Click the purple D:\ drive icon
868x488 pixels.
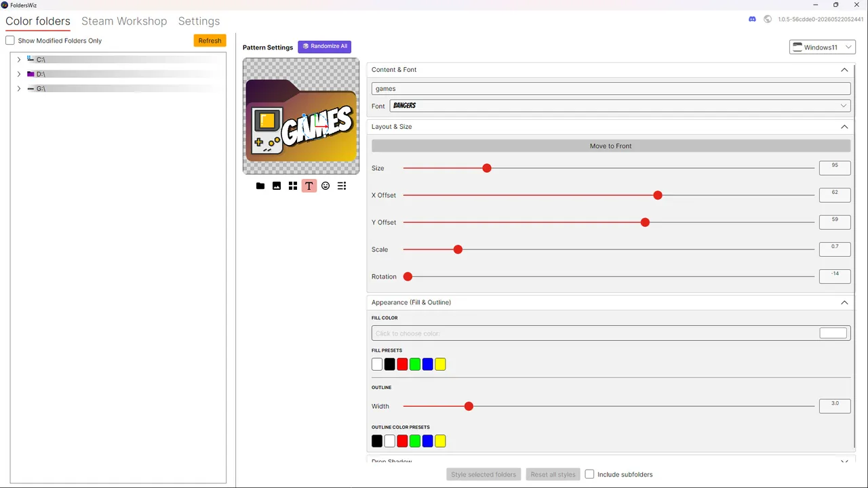pyautogui.click(x=31, y=74)
